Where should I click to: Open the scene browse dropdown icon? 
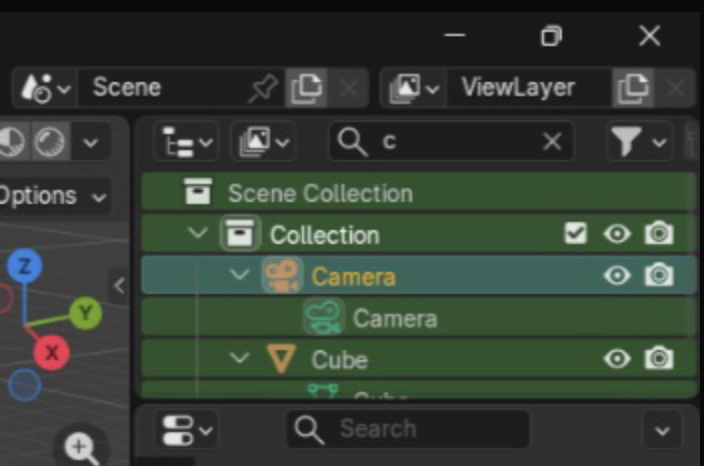[x=45, y=87]
